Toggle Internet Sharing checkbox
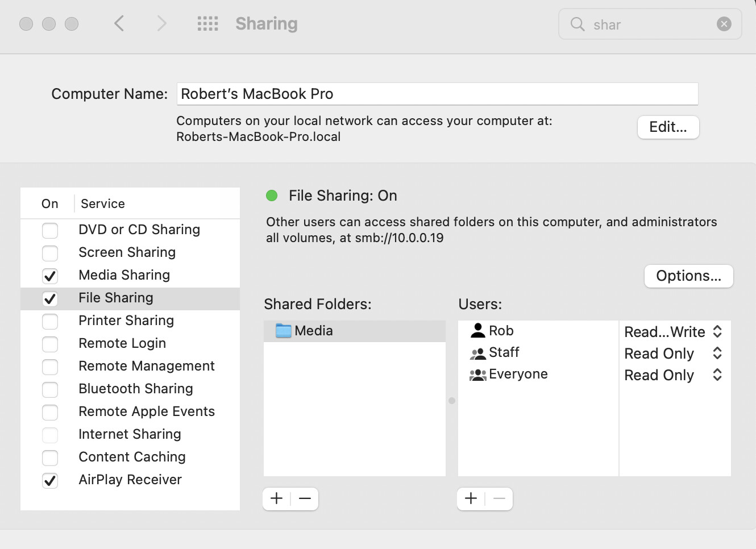 (x=50, y=435)
